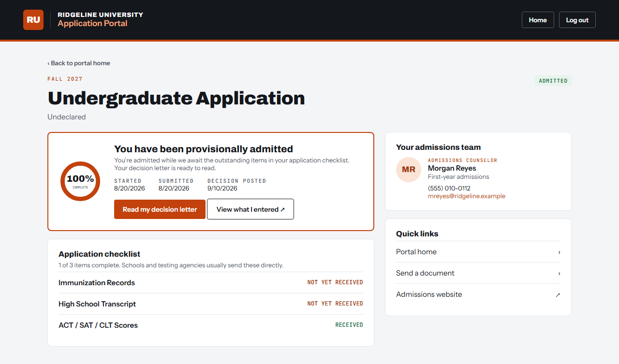Open the Home button in header
This screenshot has width=619, height=364.
click(x=538, y=20)
